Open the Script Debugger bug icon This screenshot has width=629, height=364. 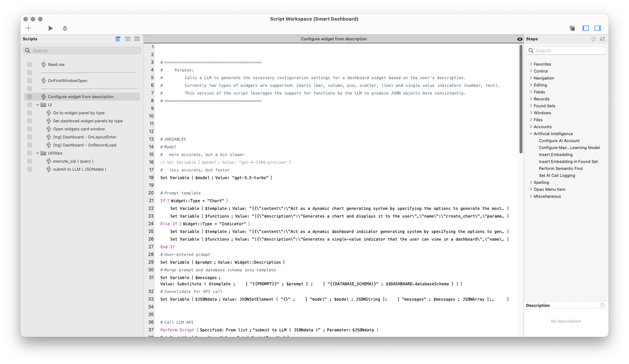(x=65, y=28)
